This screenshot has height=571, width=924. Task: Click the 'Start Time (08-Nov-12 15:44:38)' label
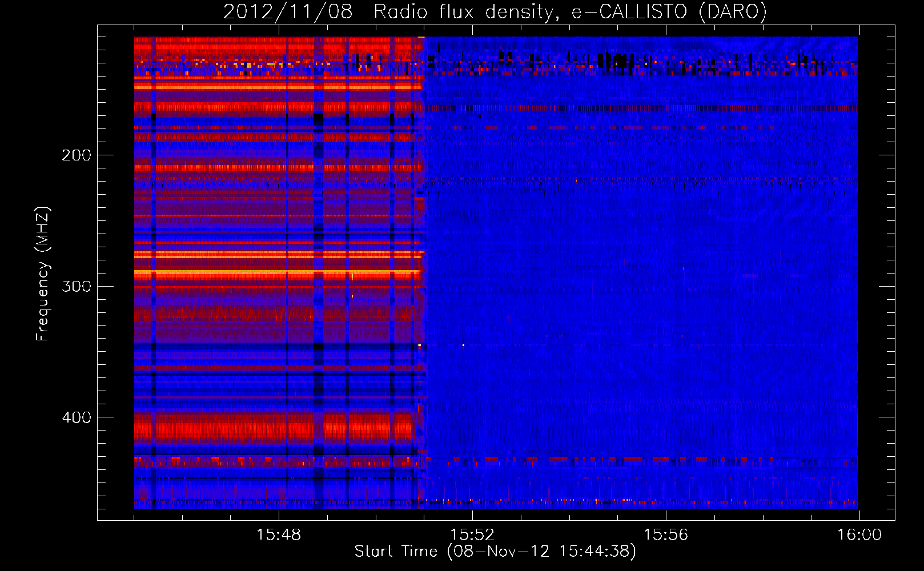coord(495,552)
